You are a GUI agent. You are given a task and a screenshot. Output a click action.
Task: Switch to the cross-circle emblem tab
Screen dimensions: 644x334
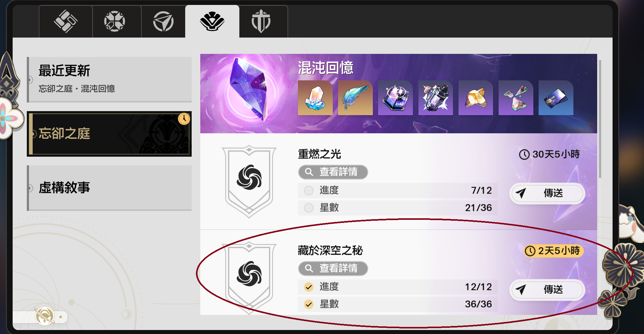tap(115, 21)
